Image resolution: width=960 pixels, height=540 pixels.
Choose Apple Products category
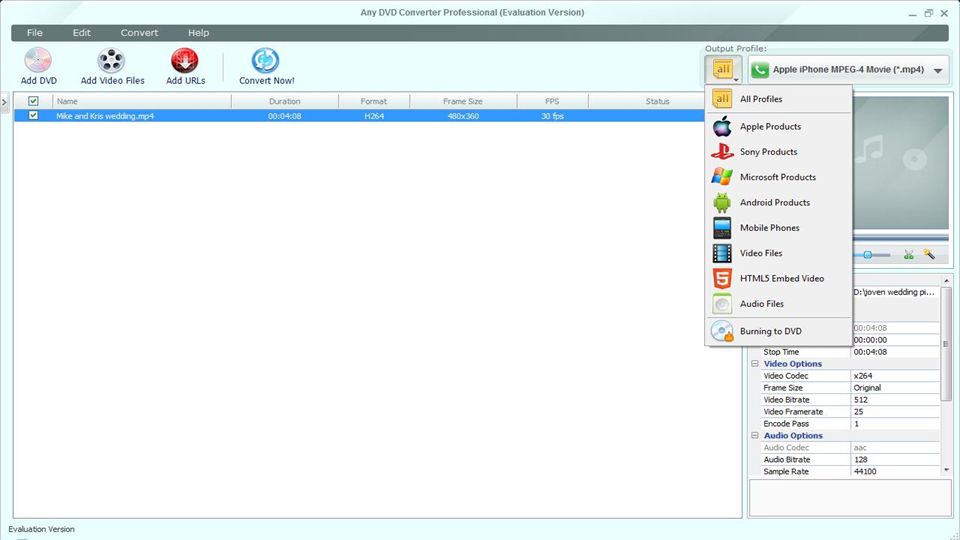[779, 127]
